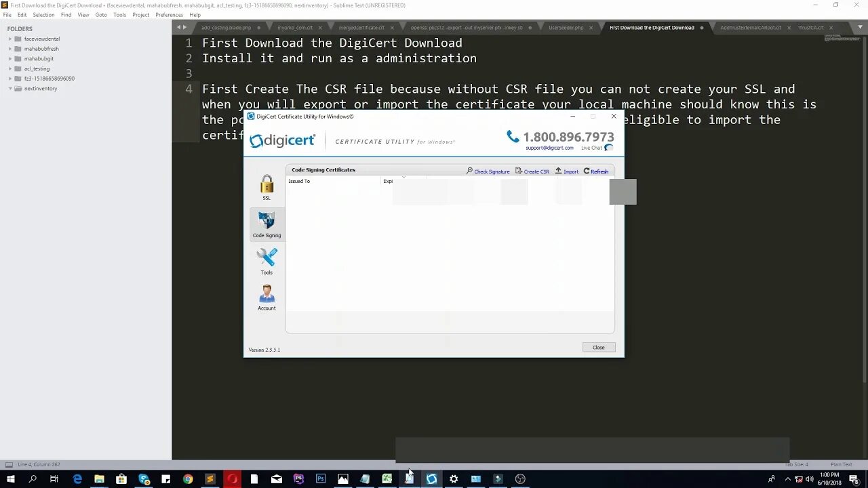Open Windows taskbar search

[33, 479]
